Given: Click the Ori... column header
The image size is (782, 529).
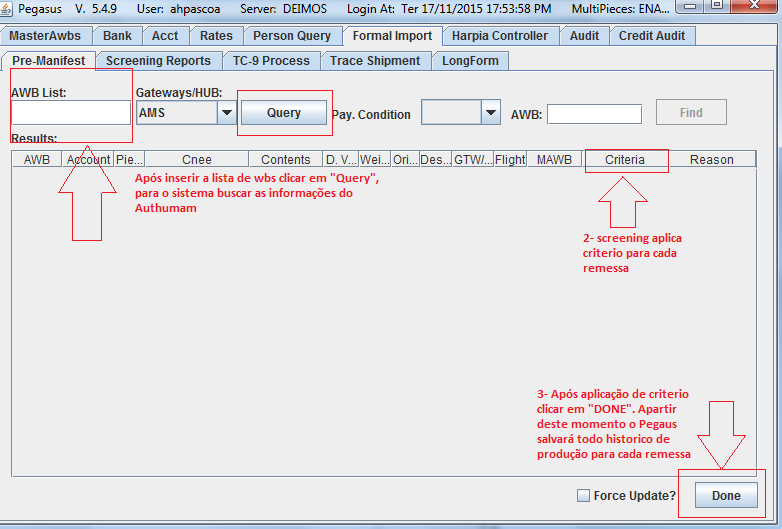Looking at the screenshot, I should point(405,160).
